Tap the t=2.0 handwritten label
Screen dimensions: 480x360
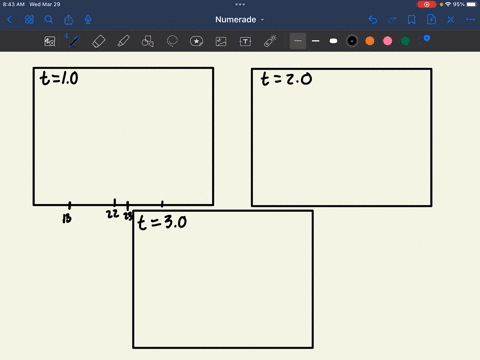coord(286,79)
